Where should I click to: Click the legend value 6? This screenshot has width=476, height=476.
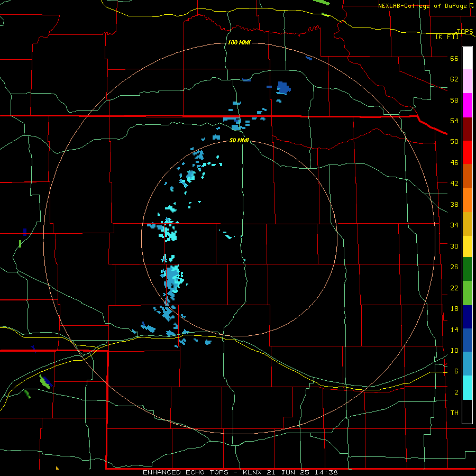coord(456,371)
